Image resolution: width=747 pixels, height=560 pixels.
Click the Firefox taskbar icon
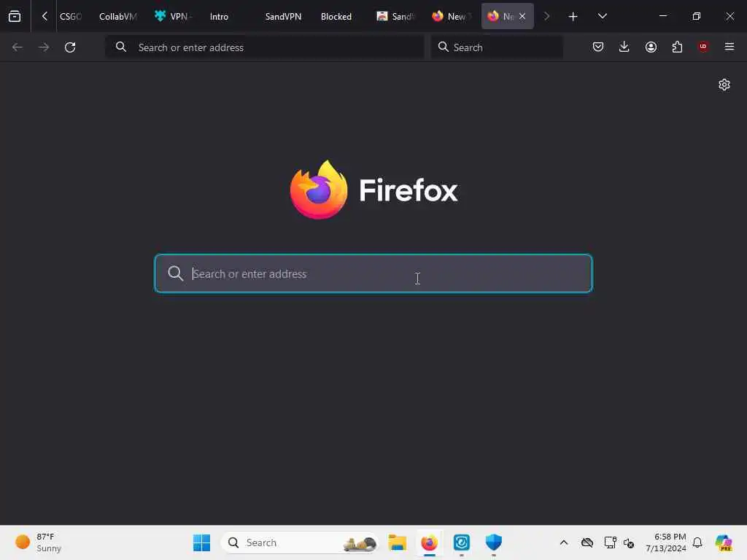(429, 542)
